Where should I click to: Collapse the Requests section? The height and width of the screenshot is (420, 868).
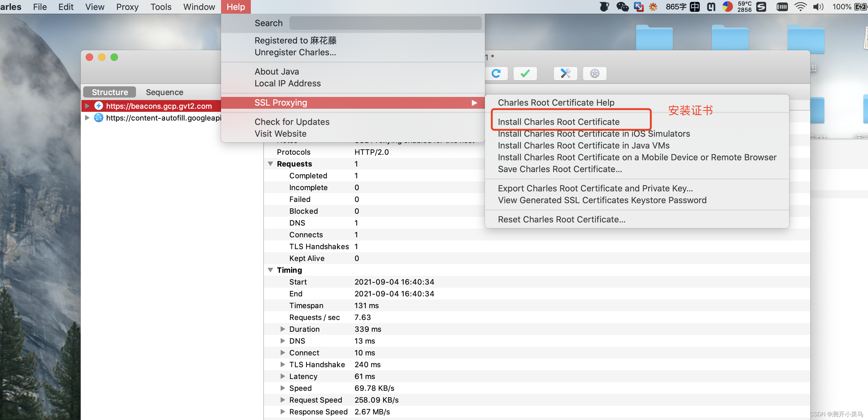270,164
